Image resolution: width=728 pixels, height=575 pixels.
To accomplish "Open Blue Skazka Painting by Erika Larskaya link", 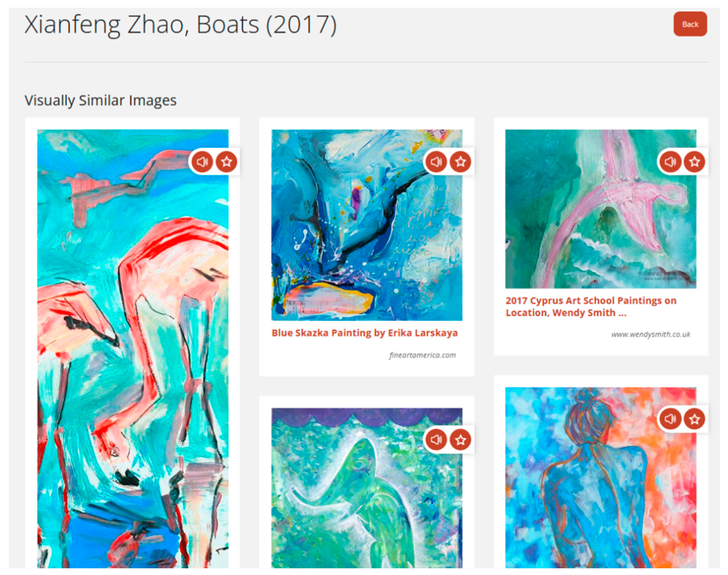I will (365, 333).
